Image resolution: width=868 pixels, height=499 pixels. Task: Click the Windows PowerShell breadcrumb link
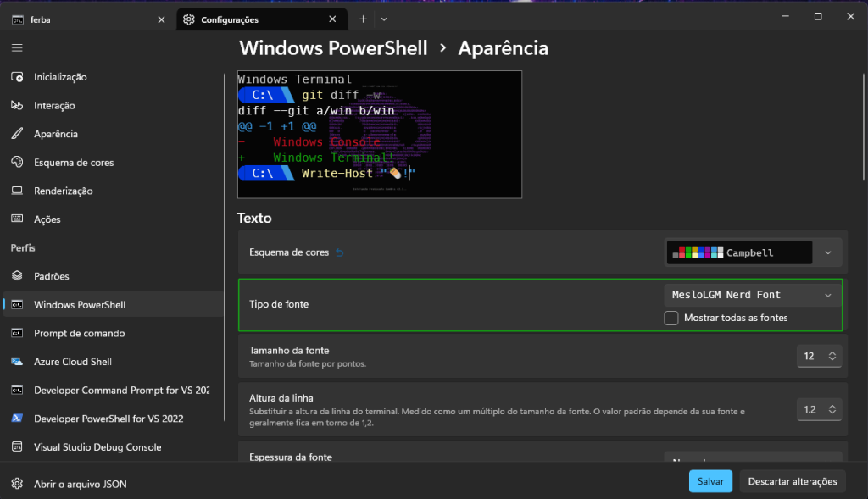333,48
